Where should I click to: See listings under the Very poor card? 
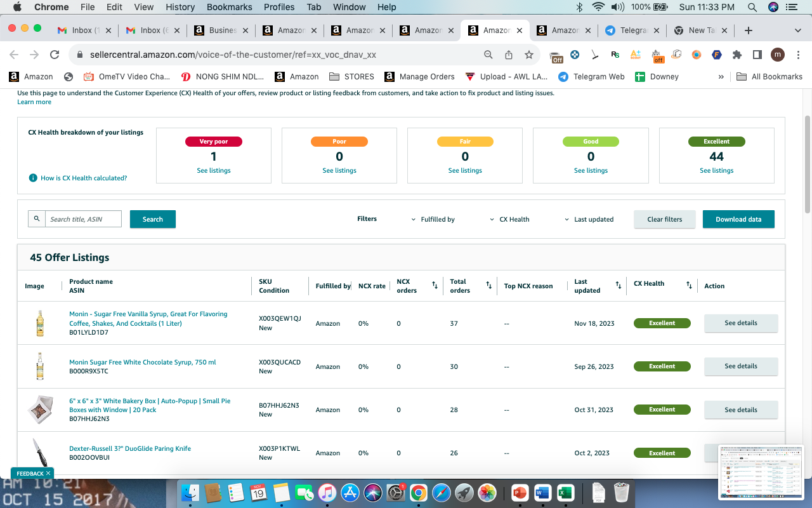214,170
